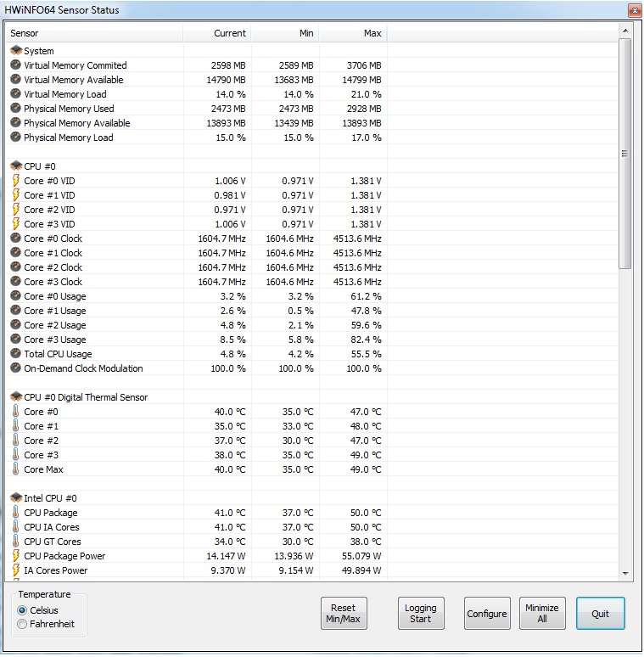This screenshot has width=644, height=657.
Task: Click the Intel CPU #0 group header
Action: click(50, 498)
